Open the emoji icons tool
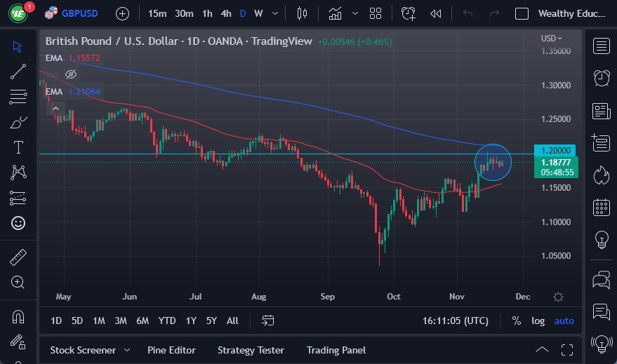 (18, 223)
